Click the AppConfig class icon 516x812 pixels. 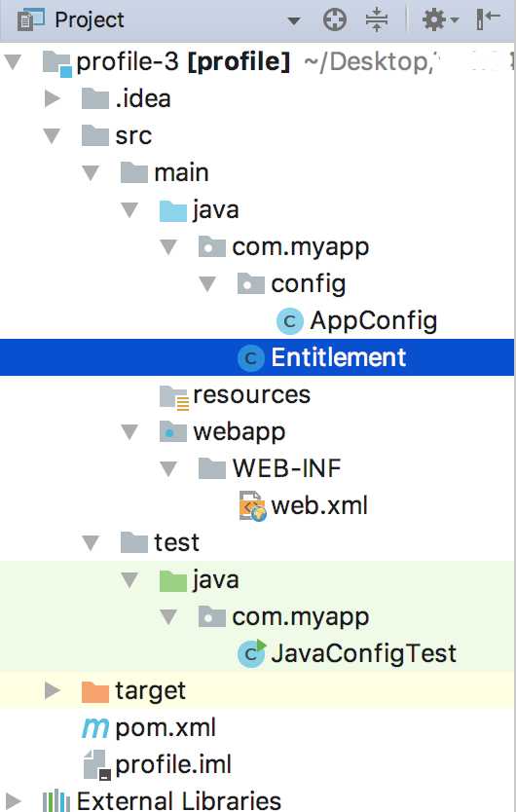click(289, 321)
